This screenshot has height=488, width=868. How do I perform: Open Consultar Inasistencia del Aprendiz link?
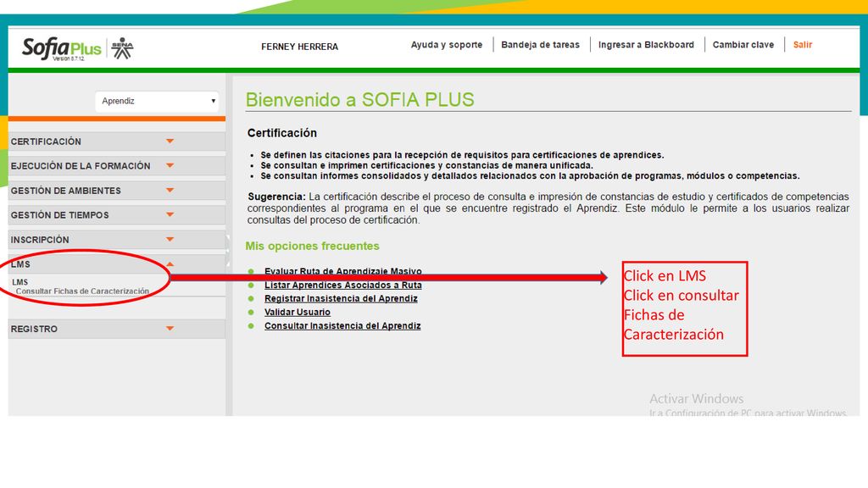point(342,326)
